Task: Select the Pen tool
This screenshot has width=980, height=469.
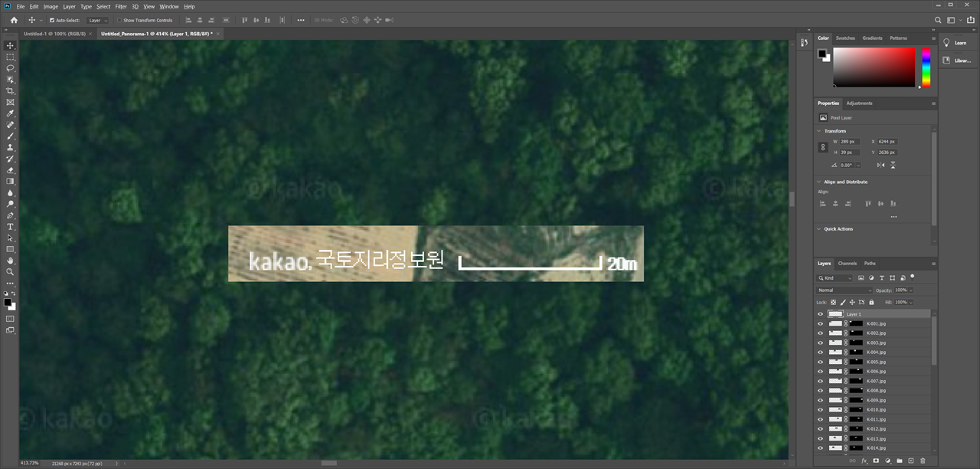Action: click(x=10, y=215)
